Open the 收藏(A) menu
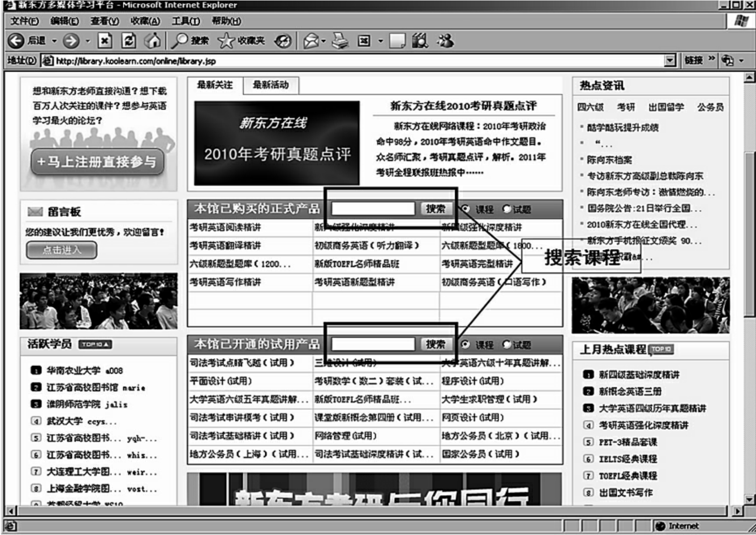The image size is (756, 535). (145, 21)
